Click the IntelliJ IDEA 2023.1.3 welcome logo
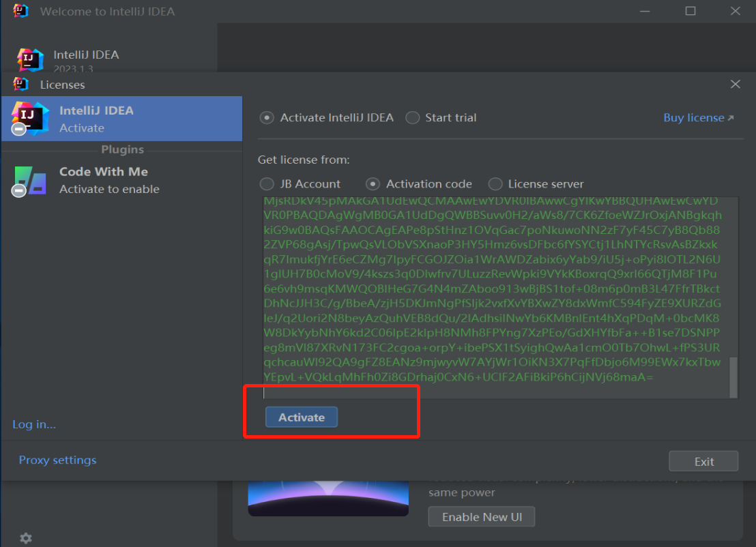Viewport: 756px width, 547px height. (31, 61)
